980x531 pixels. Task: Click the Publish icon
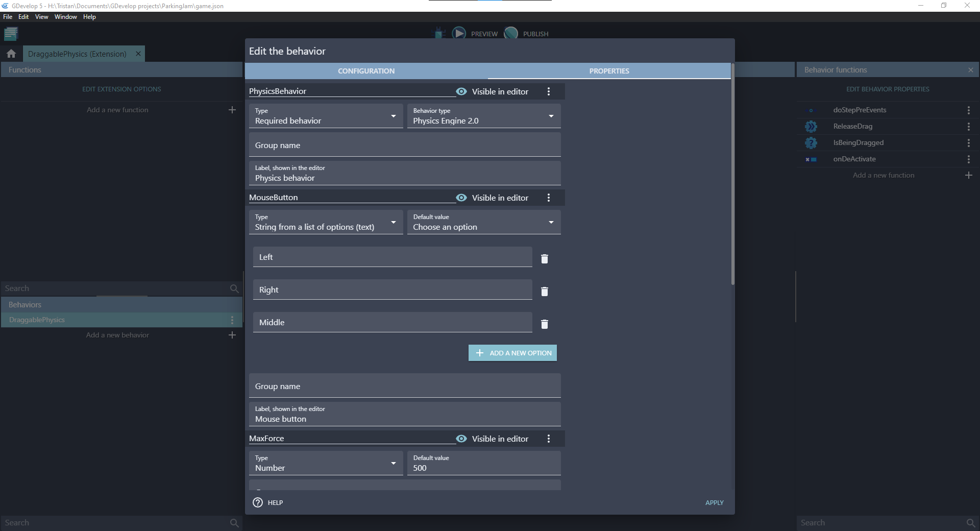[511, 33]
